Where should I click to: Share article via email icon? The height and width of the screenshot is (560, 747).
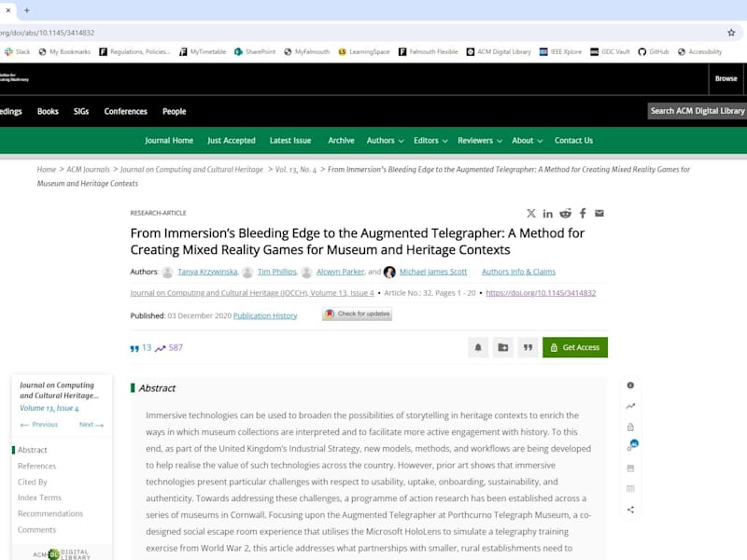pyautogui.click(x=599, y=214)
